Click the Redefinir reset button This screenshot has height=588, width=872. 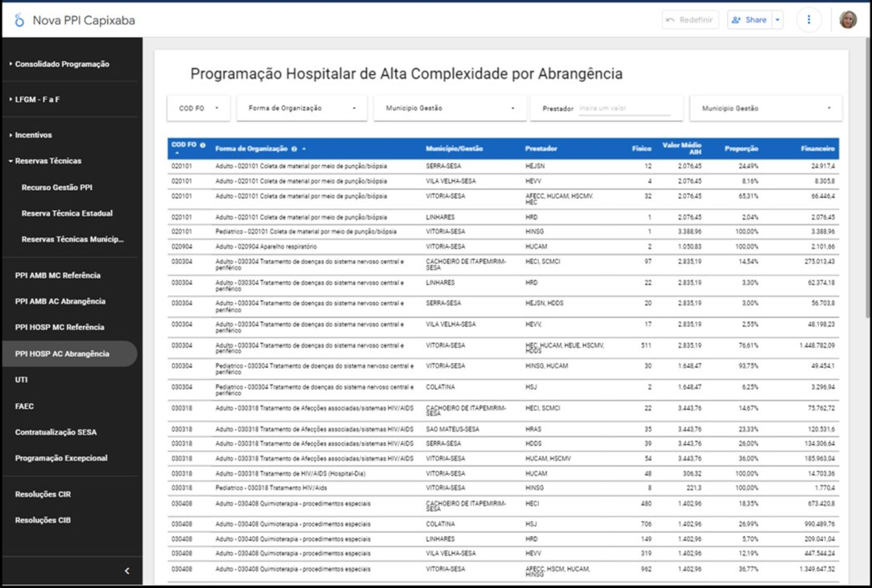point(690,20)
